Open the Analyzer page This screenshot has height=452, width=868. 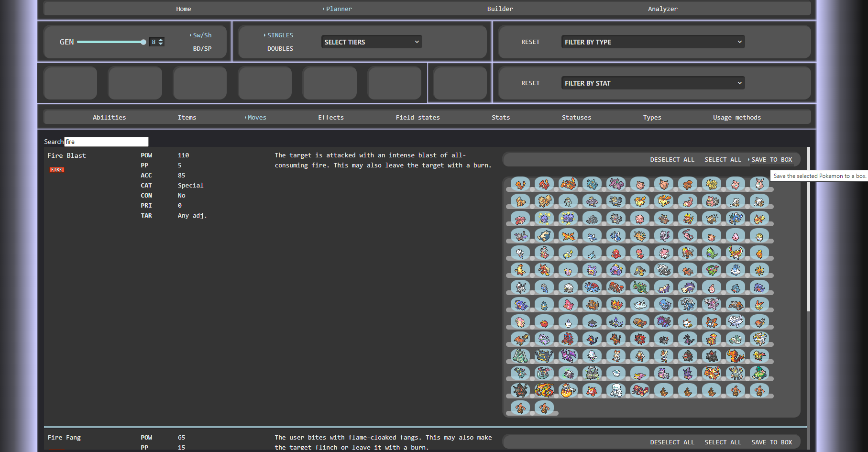click(x=662, y=9)
